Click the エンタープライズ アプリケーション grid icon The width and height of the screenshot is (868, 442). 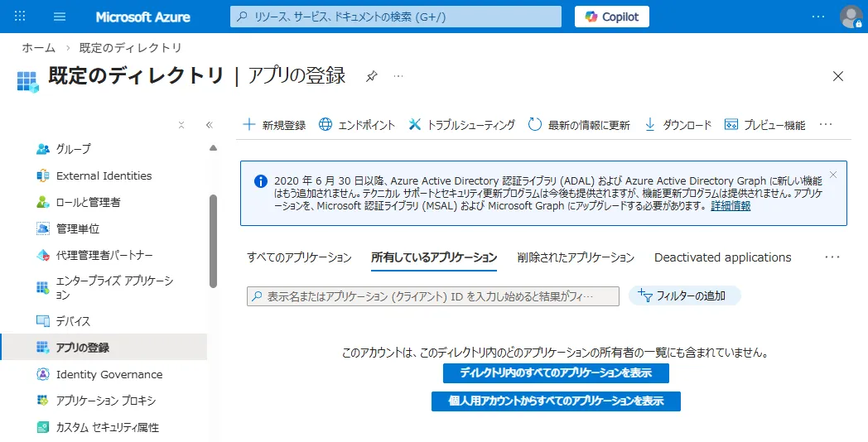43,288
